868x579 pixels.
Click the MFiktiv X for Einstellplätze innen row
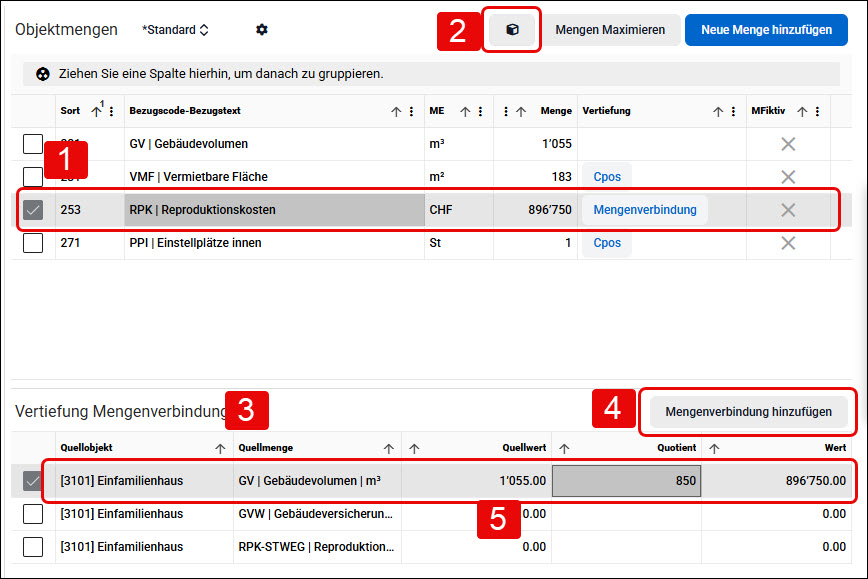point(788,242)
